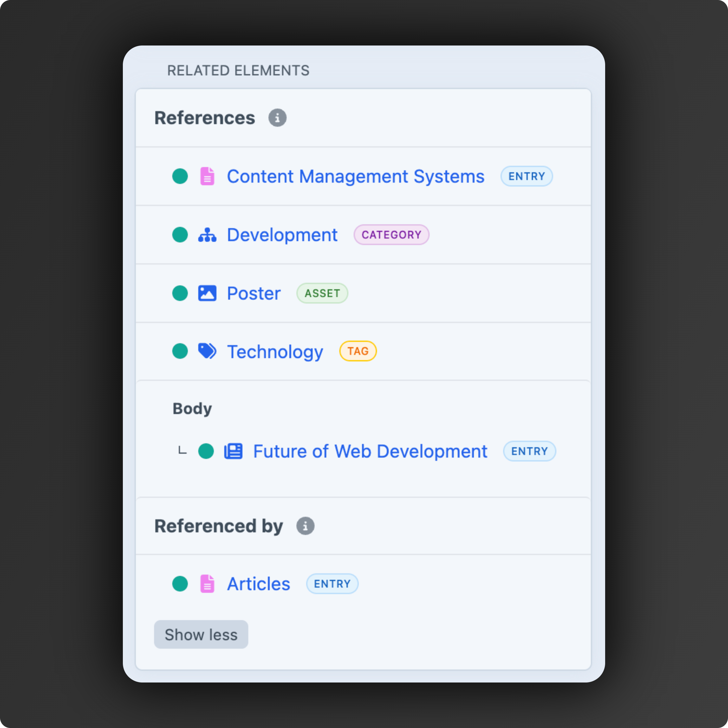Click the ENTRY badge beside Content Management Systems
This screenshot has width=728, height=728.
tap(526, 176)
